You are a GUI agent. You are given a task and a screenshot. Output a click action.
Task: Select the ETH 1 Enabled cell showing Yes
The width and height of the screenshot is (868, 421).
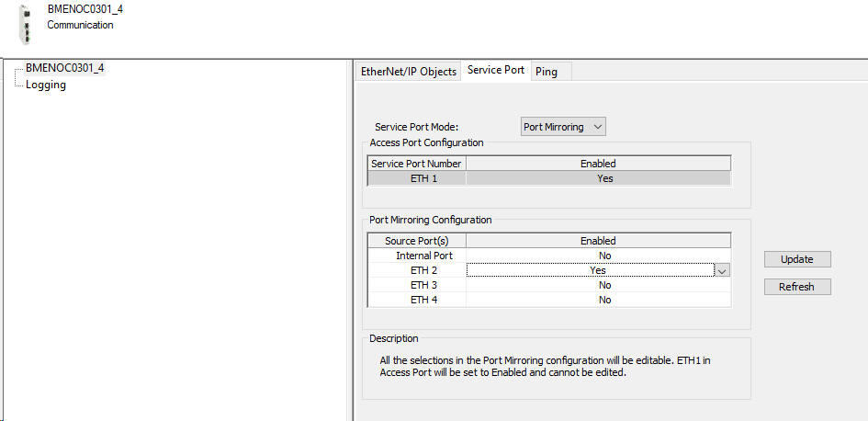click(598, 178)
